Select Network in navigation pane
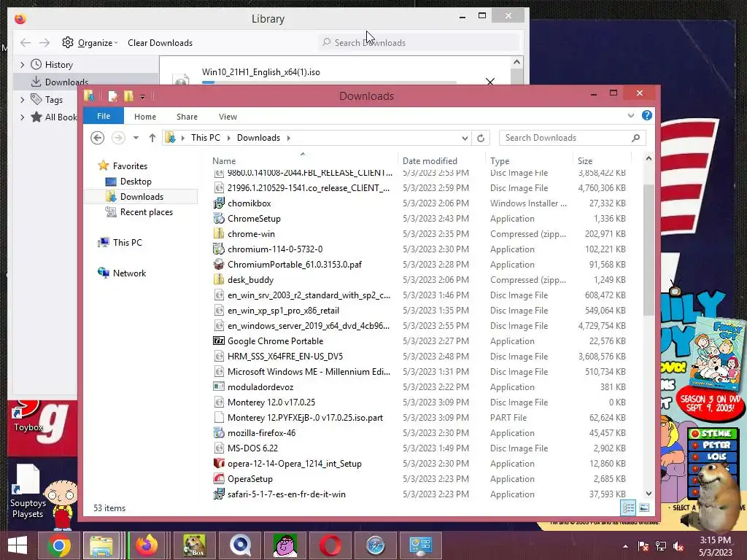This screenshot has width=747, height=560. click(129, 273)
